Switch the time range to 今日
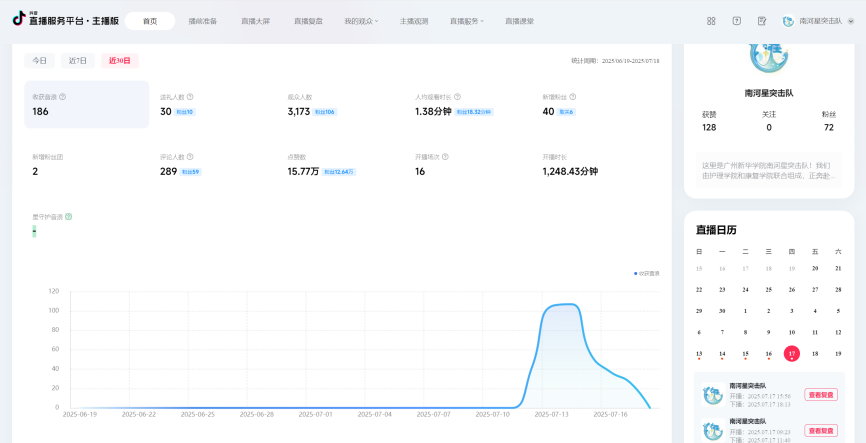Viewport: 866px width, 443px height. click(x=39, y=61)
